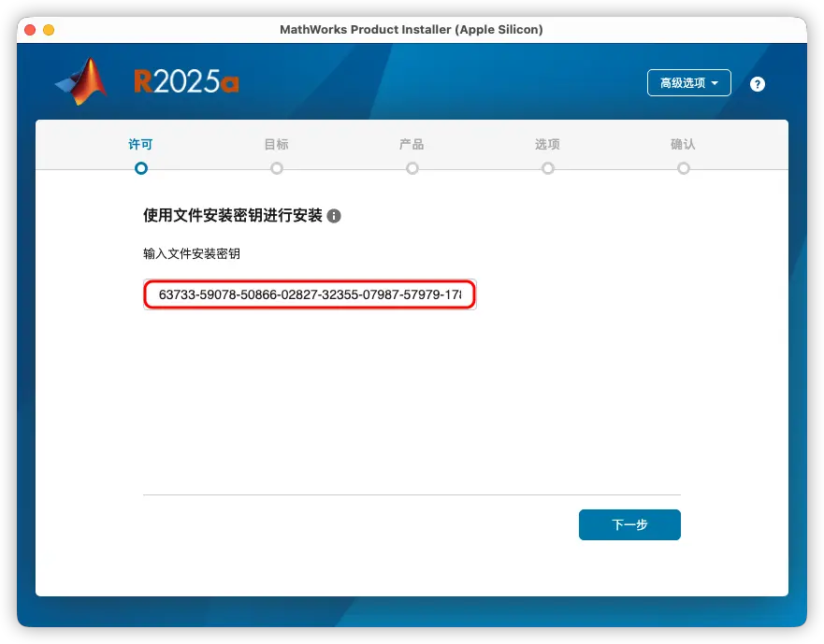Switch to the 许可 tab label
Screen dimensions: 824x644
(140, 144)
